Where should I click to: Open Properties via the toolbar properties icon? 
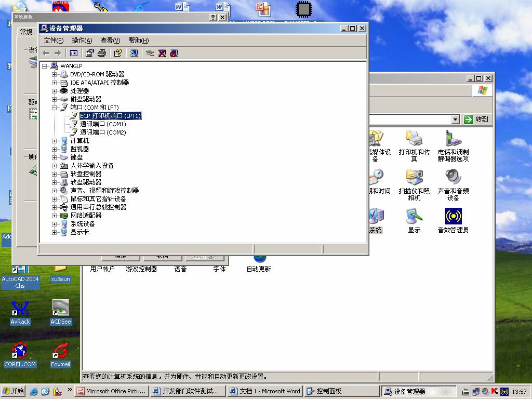[x=89, y=54]
